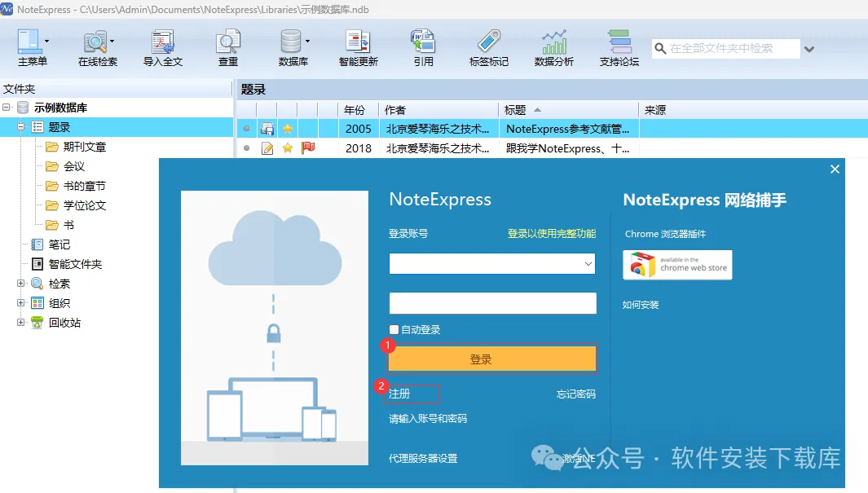The height and width of the screenshot is (493, 868).
Task: Click star icon in the 2005 row
Action: [288, 129]
